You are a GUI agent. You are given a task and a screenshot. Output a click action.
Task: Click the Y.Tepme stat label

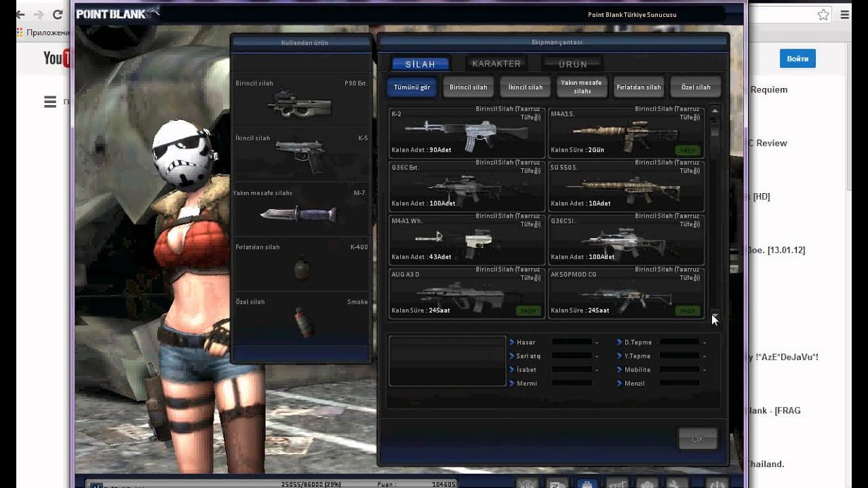[x=637, y=356]
